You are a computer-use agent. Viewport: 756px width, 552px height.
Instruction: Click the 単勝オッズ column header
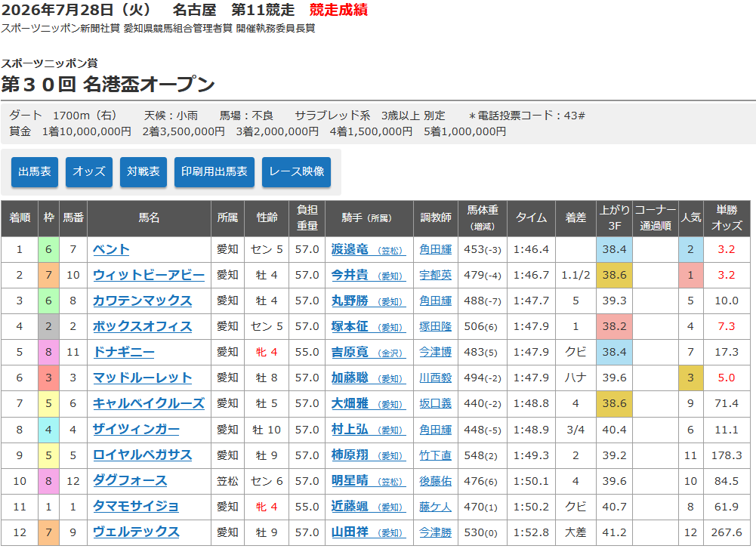727,218
